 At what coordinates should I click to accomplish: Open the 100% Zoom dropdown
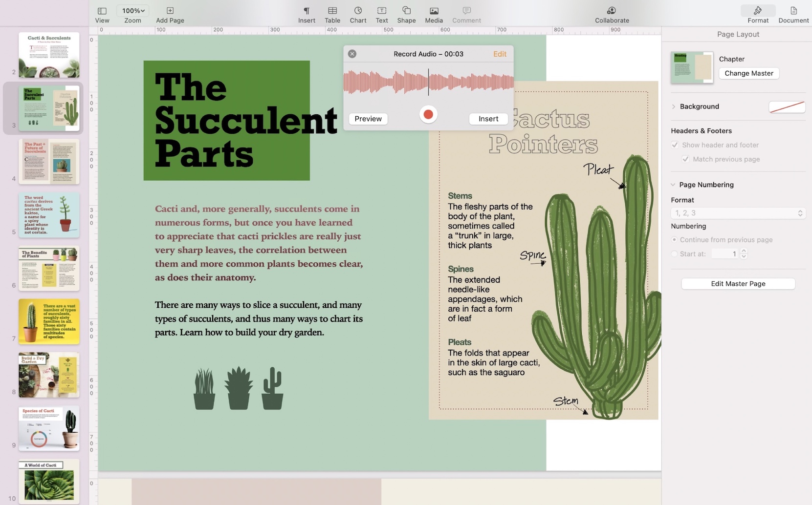[133, 11]
